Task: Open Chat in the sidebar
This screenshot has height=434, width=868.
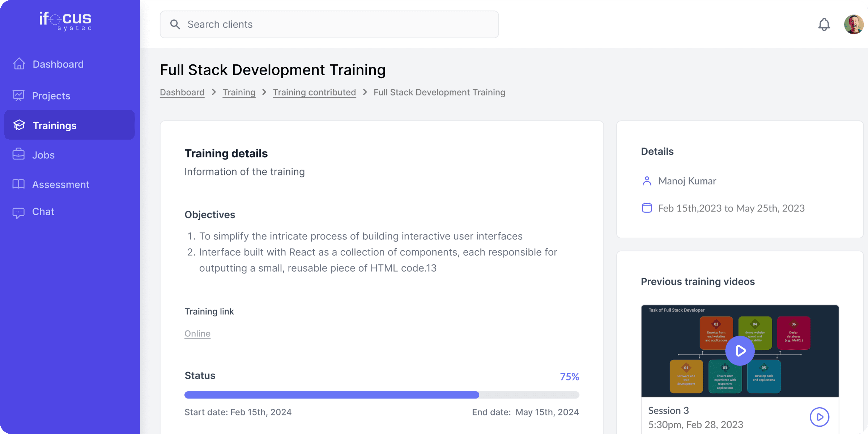Action: click(69, 212)
